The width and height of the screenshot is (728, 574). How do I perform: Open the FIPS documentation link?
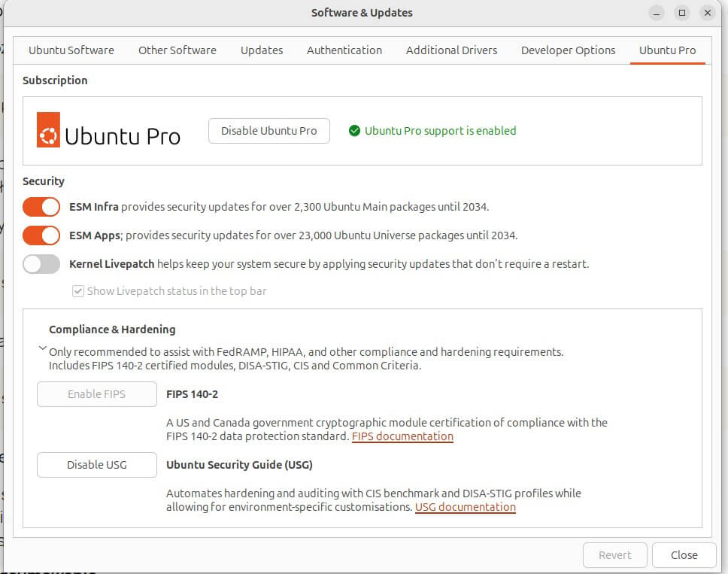[402, 436]
